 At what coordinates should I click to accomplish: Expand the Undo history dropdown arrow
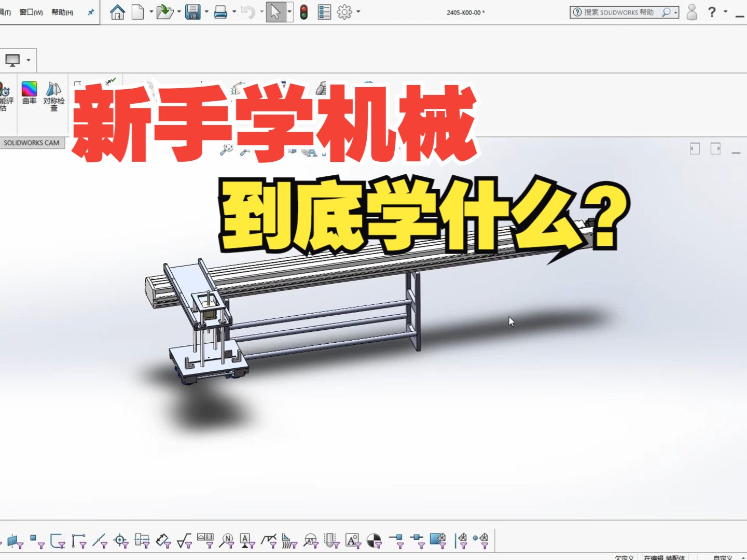[x=261, y=12]
